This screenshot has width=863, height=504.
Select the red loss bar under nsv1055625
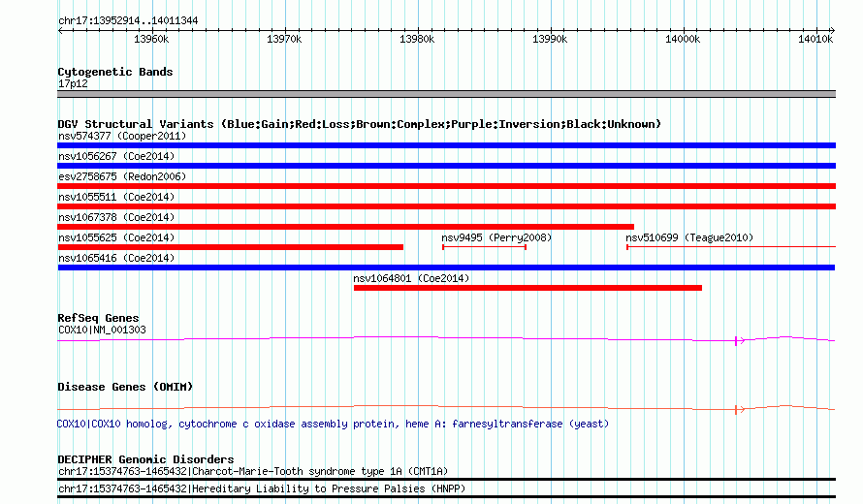tap(230, 247)
